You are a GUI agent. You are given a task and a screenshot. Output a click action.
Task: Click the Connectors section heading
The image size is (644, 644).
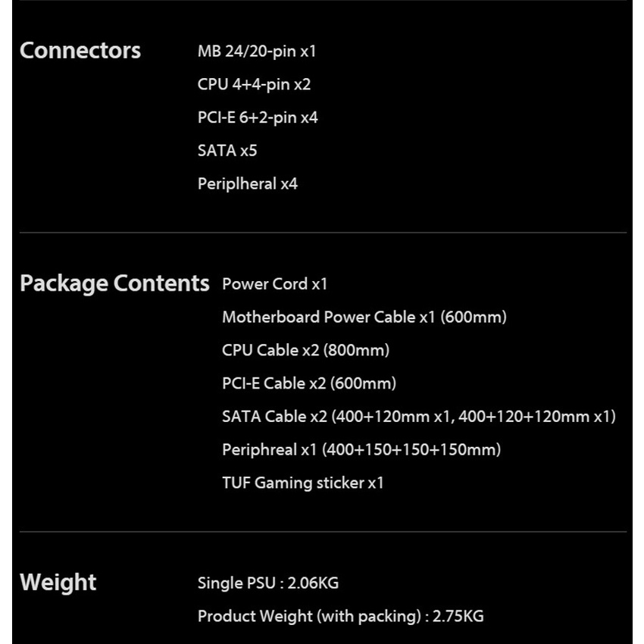click(80, 51)
